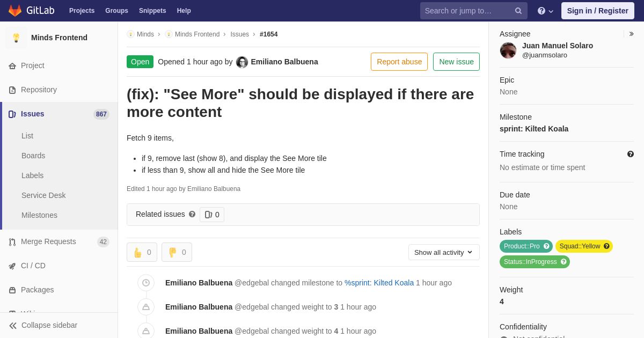Image resolution: width=644 pixels, height=338 pixels.
Task: Click the thumbs down emoji button
Action: pyautogui.click(x=177, y=252)
